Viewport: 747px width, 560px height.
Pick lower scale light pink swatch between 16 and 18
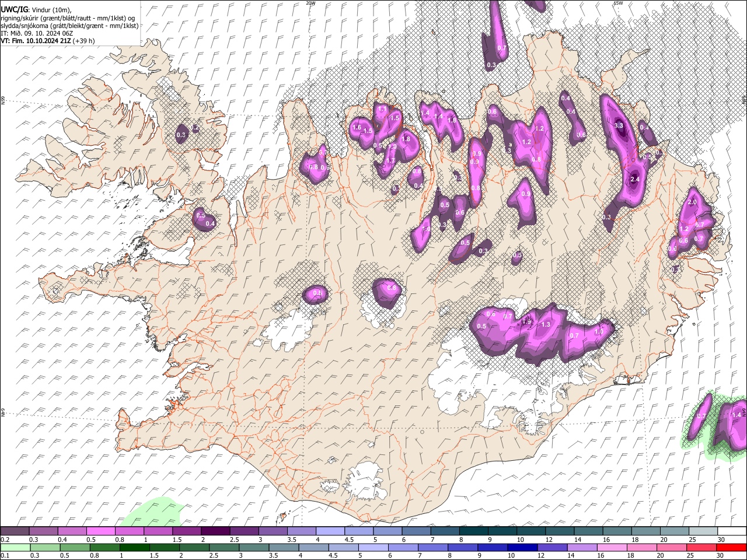click(612, 547)
